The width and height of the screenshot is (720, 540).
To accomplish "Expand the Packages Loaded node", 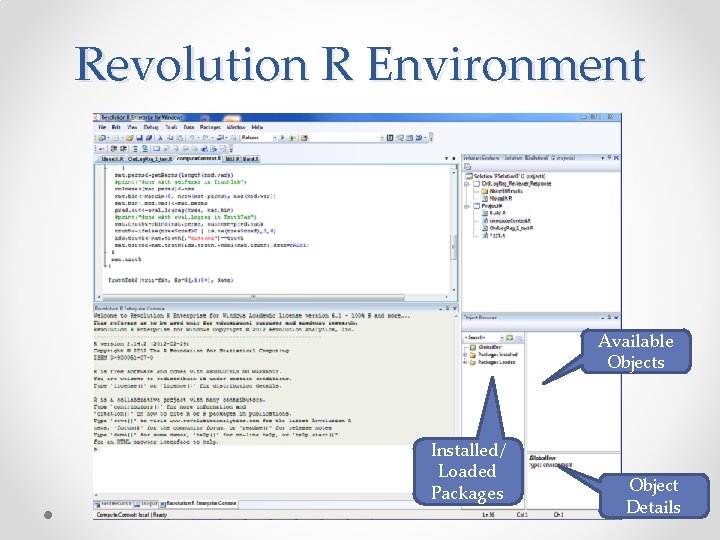I will click(x=465, y=362).
